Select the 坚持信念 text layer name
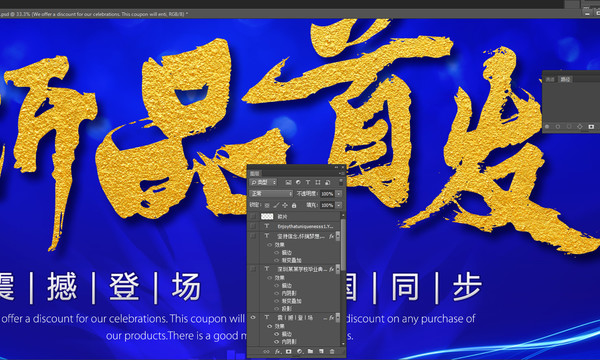Screen dimensions: 600x360 point(301,236)
